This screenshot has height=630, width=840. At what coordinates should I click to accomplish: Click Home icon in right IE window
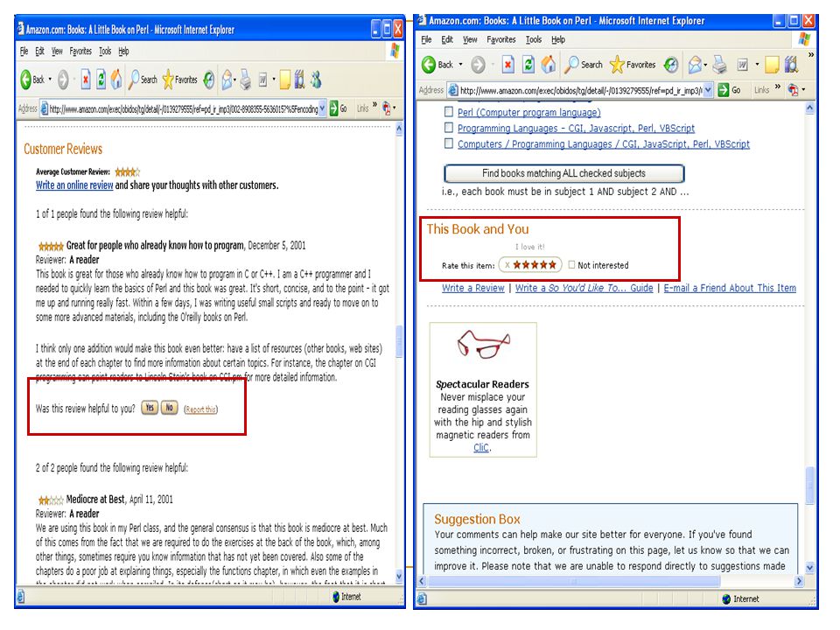click(548, 64)
